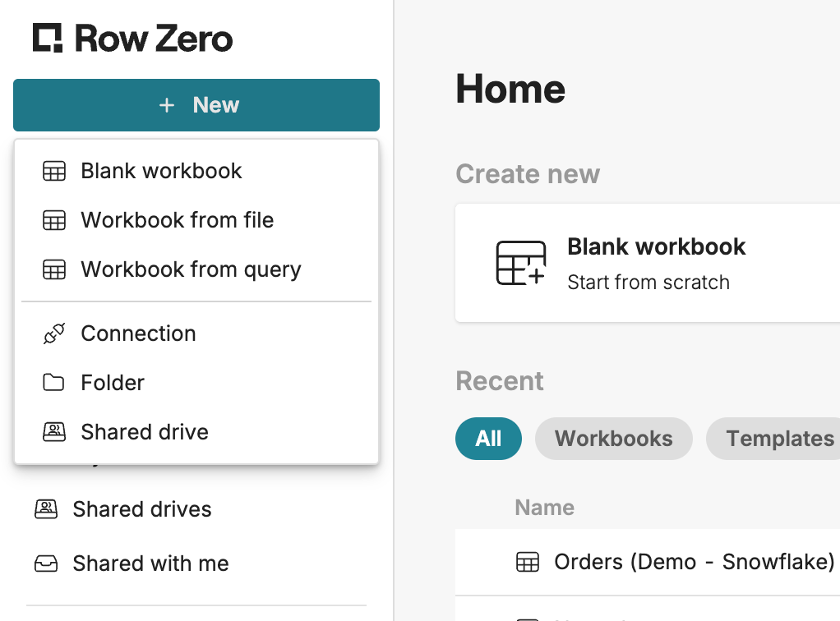Click grid icon beside Workbook from file
This screenshot has height=621, width=840.
point(54,221)
